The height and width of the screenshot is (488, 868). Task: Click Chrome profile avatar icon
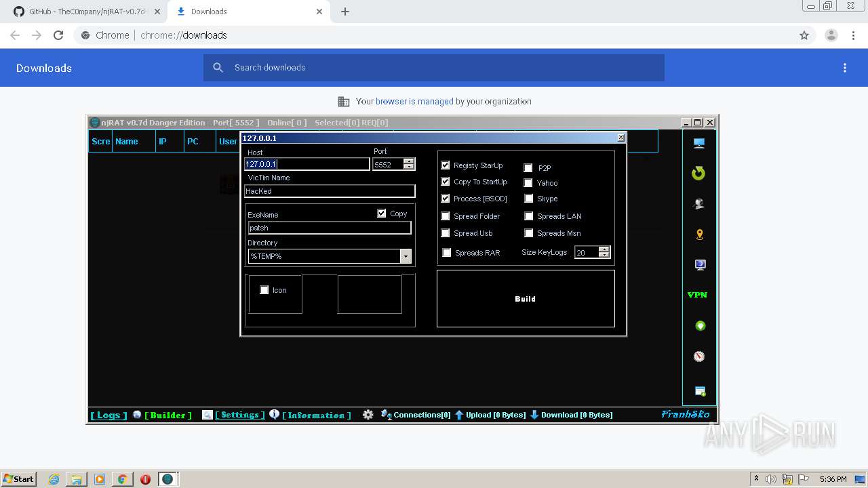click(831, 35)
